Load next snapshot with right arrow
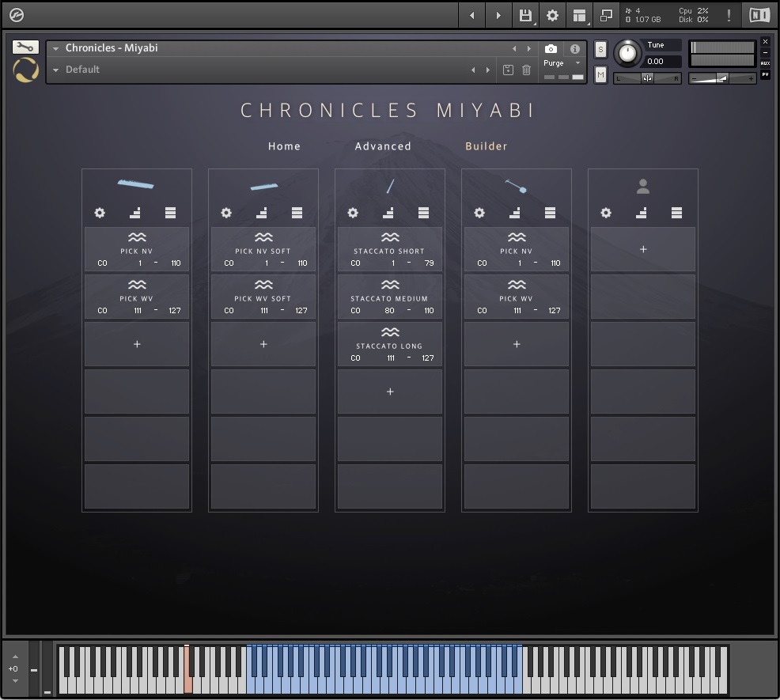The image size is (780, 700). pyautogui.click(x=487, y=70)
